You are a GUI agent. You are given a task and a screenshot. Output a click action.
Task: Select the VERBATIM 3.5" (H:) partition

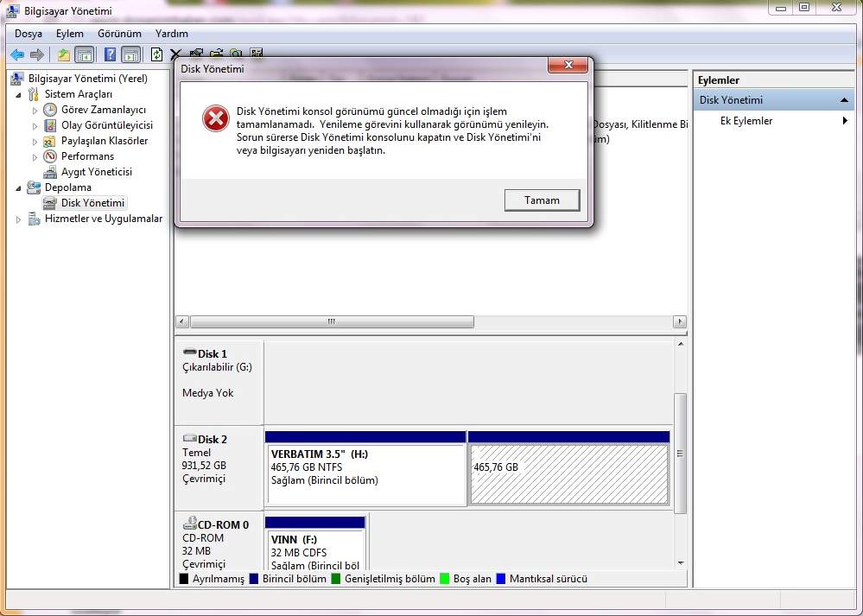tap(365, 468)
